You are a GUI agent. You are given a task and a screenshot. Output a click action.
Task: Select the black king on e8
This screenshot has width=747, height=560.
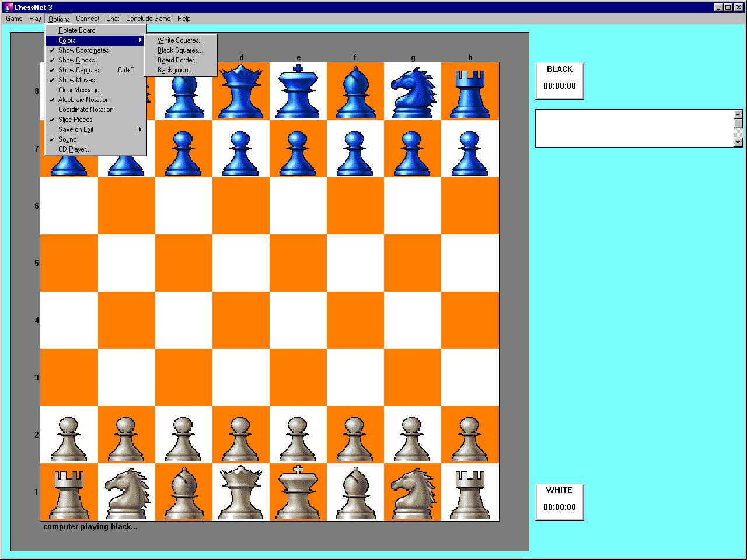tap(298, 91)
